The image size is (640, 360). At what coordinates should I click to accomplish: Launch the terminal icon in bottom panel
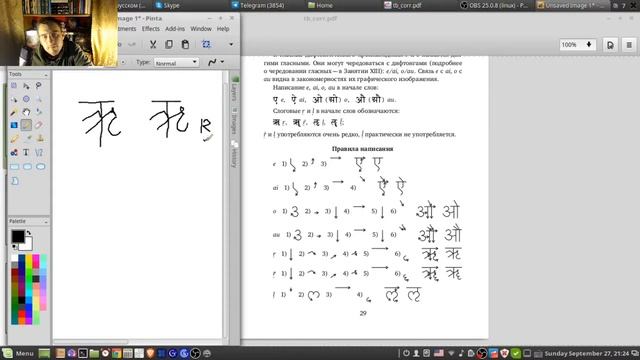pos(83,353)
